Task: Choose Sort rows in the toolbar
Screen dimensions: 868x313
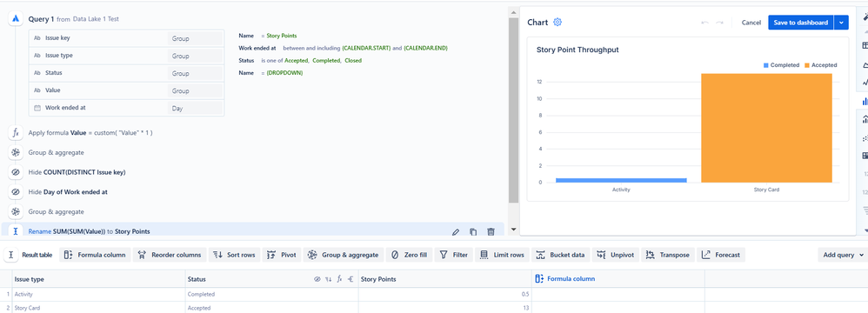Action: point(234,255)
